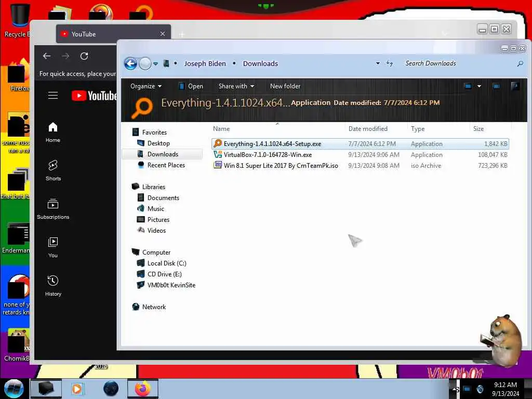Sort files by Size column
Viewport: 532px width, 399px height.
490,129
